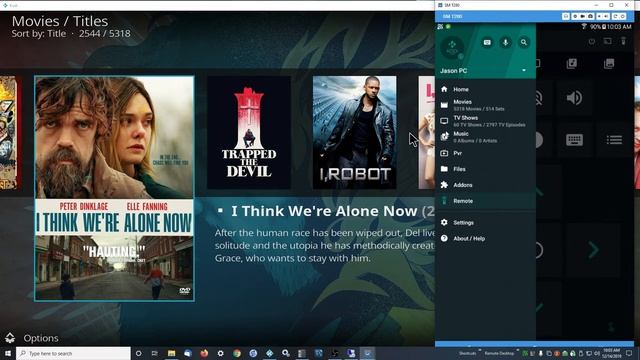Open About / Help in Kore drawer
Image resolution: width=640 pixels, height=360 pixels.
point(485,238)
